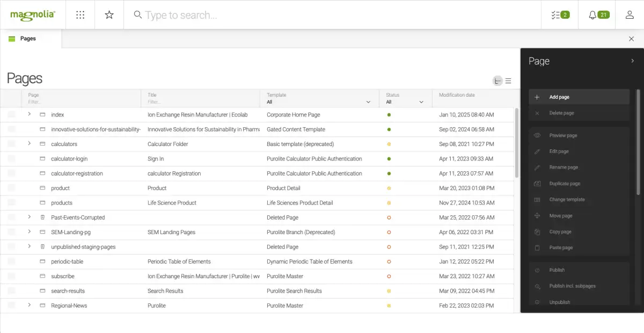Click Gated Content Template cell
Viewport: 644px width, 333px height.
pyautogui.click(x=296, y=129)
